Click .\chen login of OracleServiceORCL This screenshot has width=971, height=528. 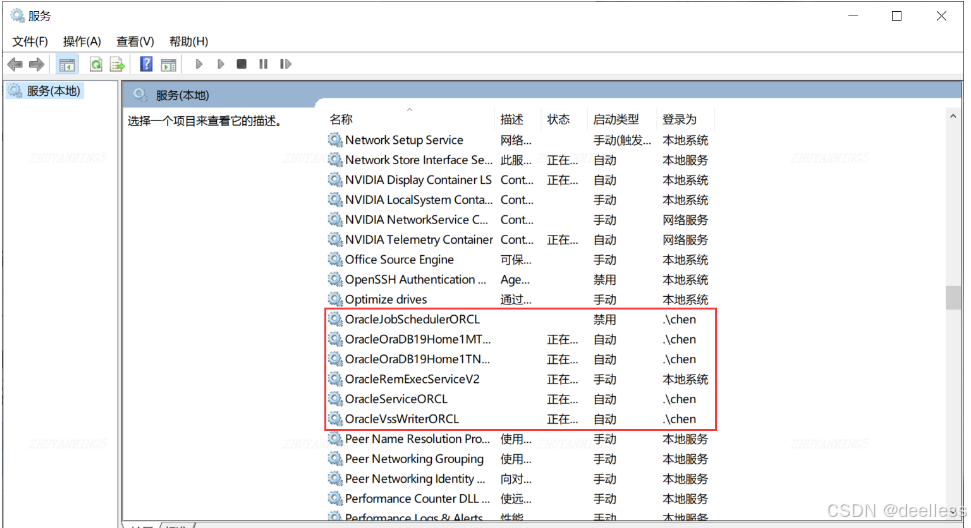tap(679, 399)
